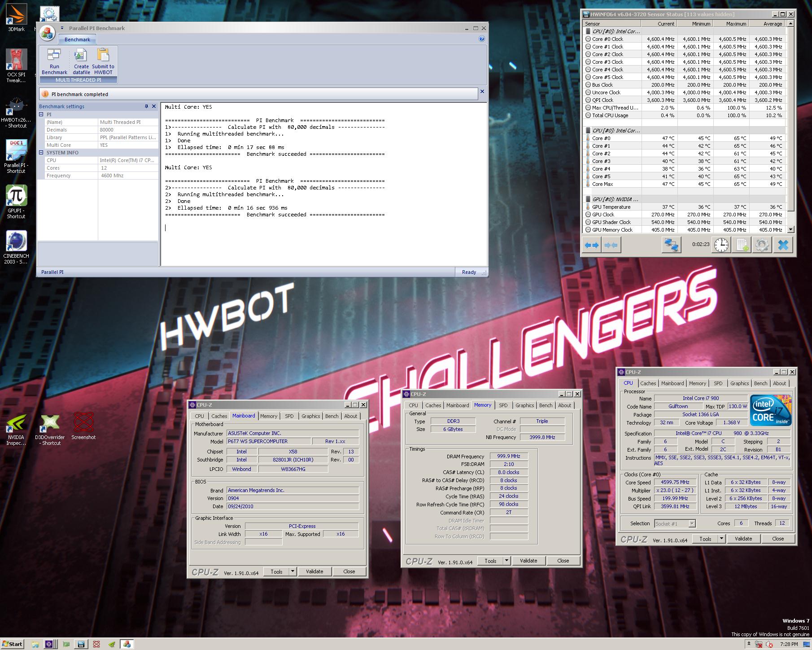Open Screenshot desktop icon
Image resolution: width=812 pixels, height=650 pixels.
[83, 426]
